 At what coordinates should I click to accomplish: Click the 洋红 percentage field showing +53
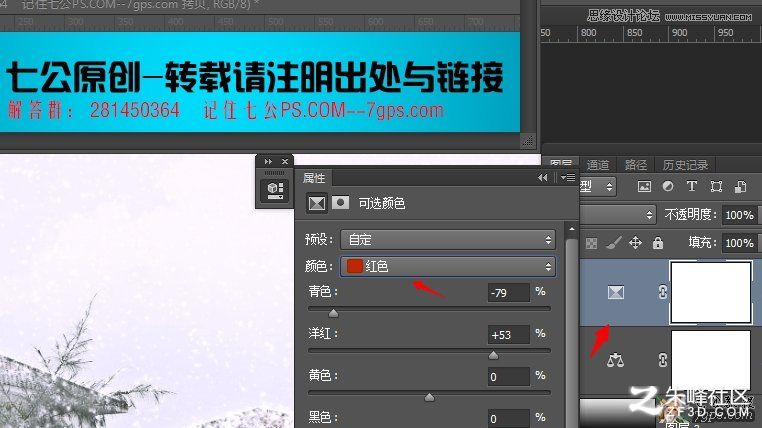(x=508, y=335)
